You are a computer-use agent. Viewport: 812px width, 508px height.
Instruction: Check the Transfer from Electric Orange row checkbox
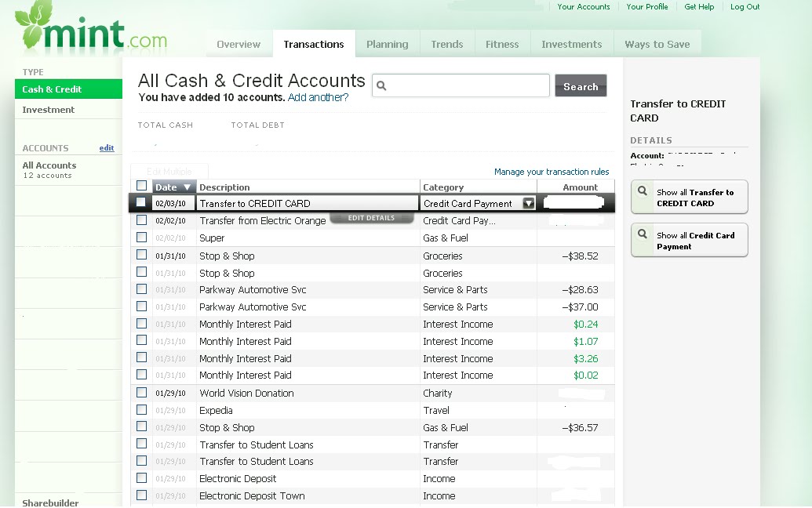click(141, 220)
